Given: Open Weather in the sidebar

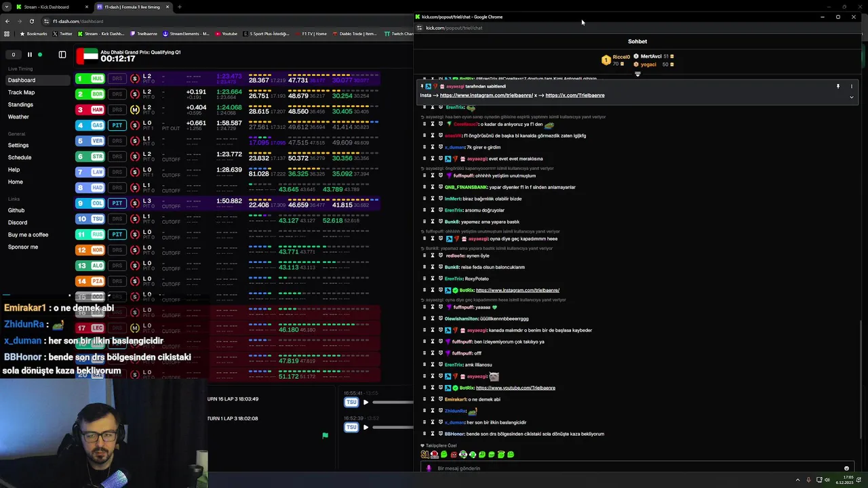Looking at the screenshot, I should 18,117.
